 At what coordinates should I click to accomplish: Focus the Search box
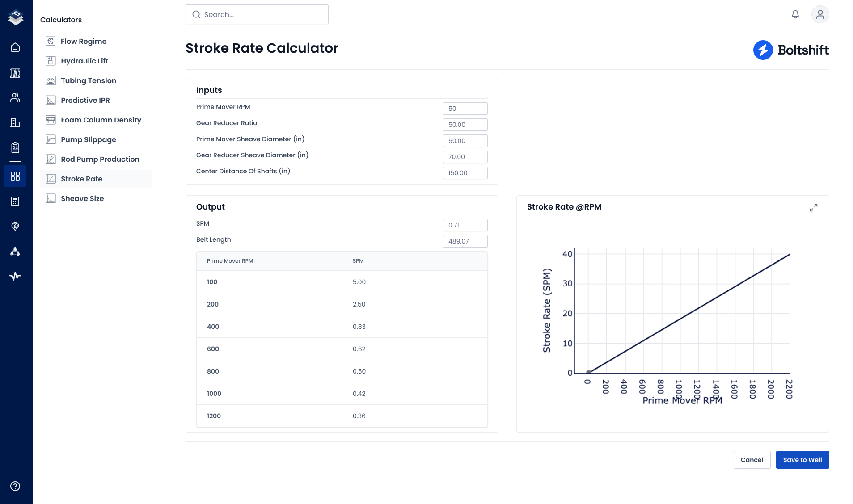[257, 14]
